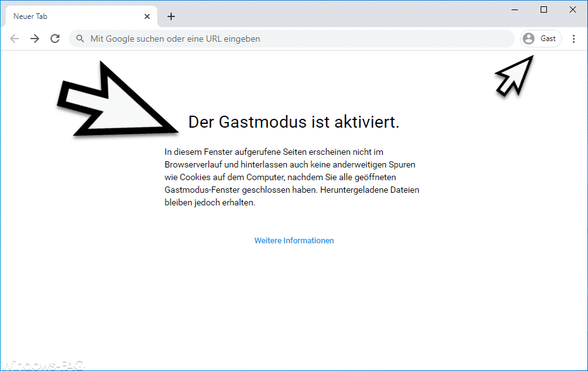Screen dimensions: 588x371
Task: Minimize the Chrome window
Action: 515,9
